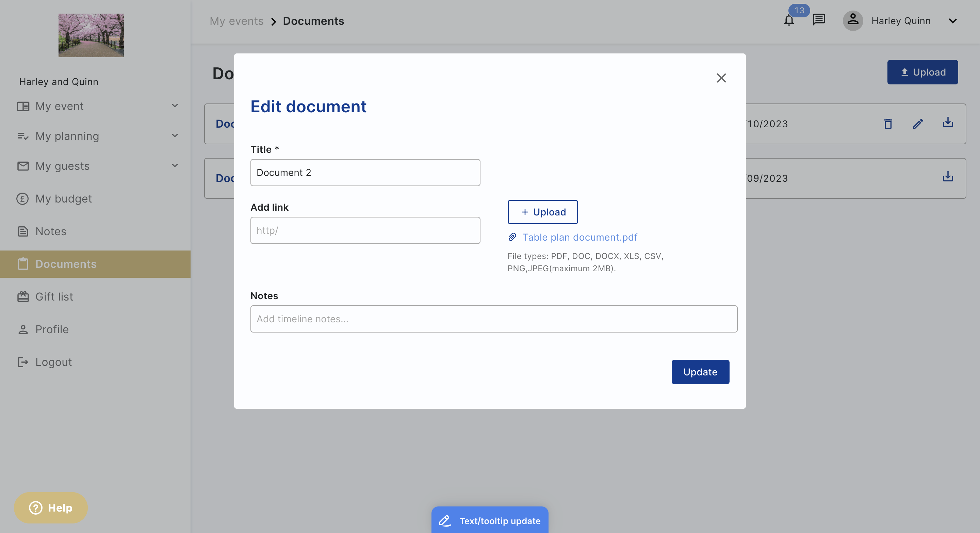Click the Logout exit icon
Image resolution: width=980 pixels, height=533 pixels.
(x=23, y=362)
